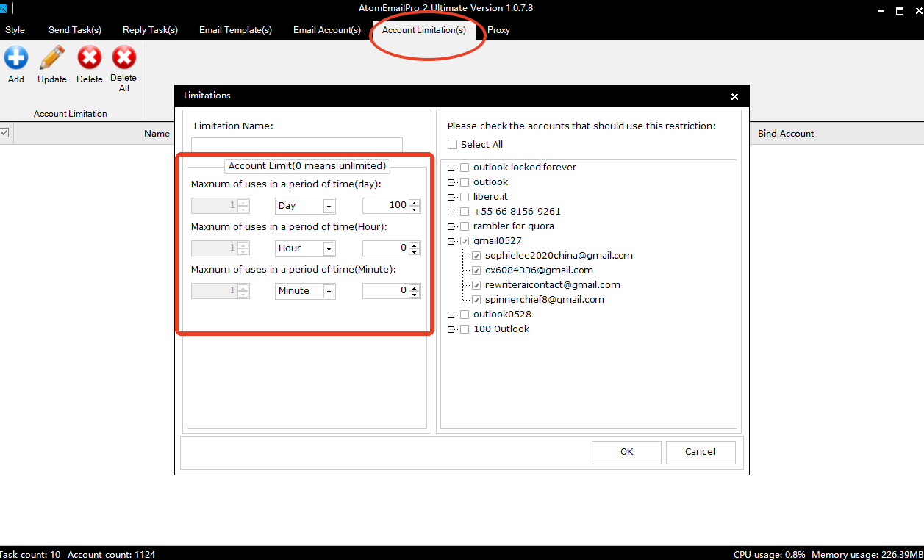This screenshot has height=560, width=924.
Task: Uncheck cx6084336@gmail.com account
Action: pyautogui.click(x=477, y=270)
